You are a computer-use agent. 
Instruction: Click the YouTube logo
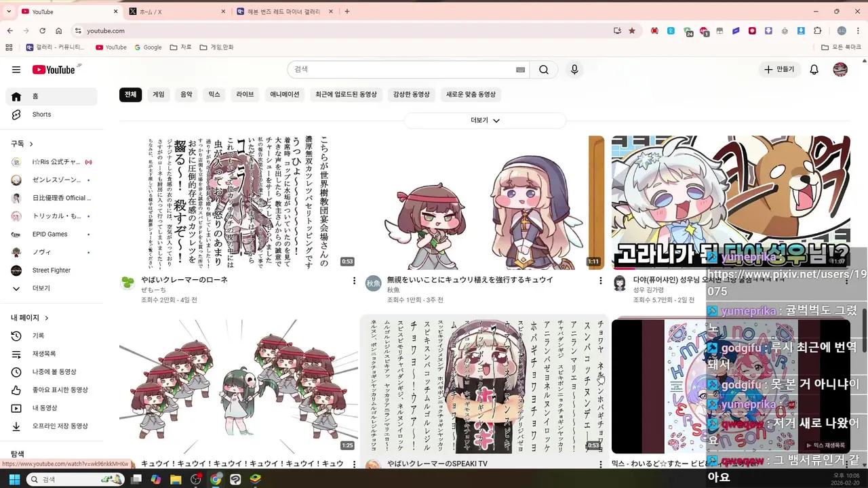(x=54, y=70)
